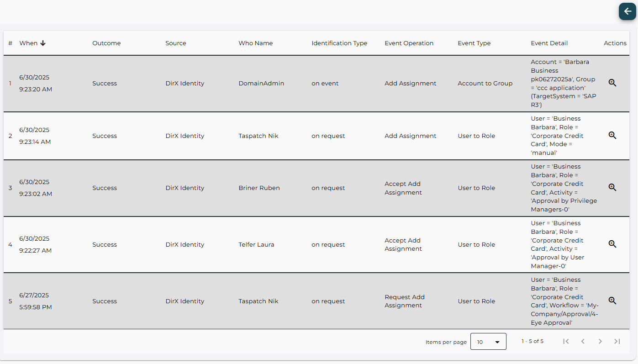The image size is (638, 364).
Task: Jump to the first page of results
Action: click(x=566, y=341)
